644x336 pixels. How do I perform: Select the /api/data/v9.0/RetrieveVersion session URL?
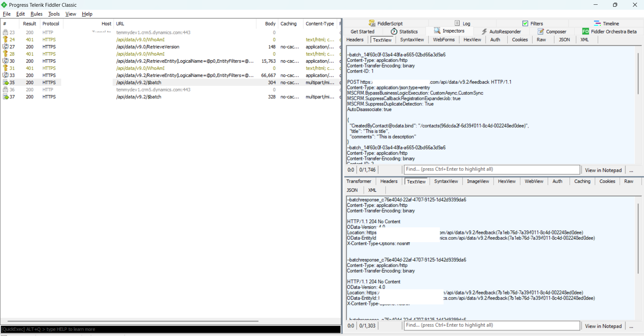pos(148,47)
